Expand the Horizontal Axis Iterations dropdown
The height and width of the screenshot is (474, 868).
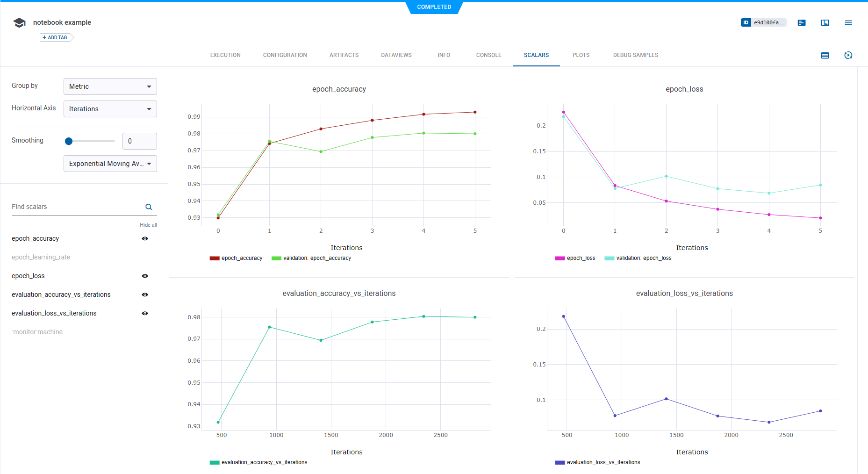(x=110, y=109)
